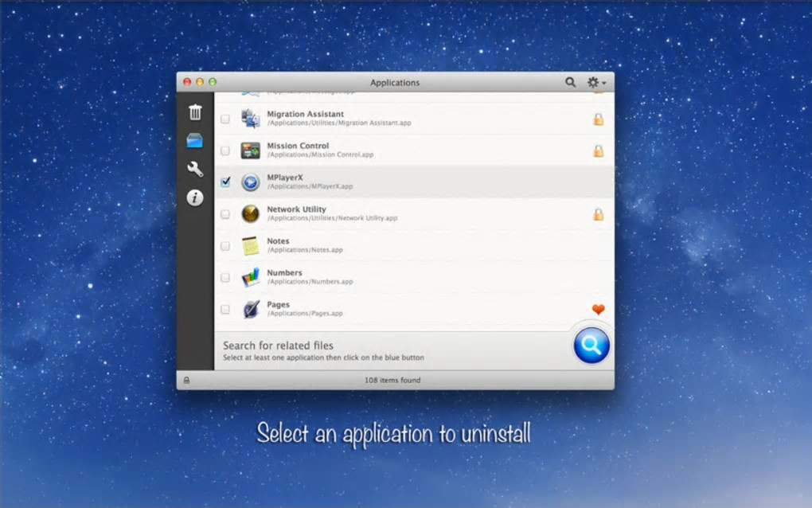Click the Migration Assistant app icon
The width and height of the screenshot is (812, 508).
pyautogui.click(x=251, y=119)
